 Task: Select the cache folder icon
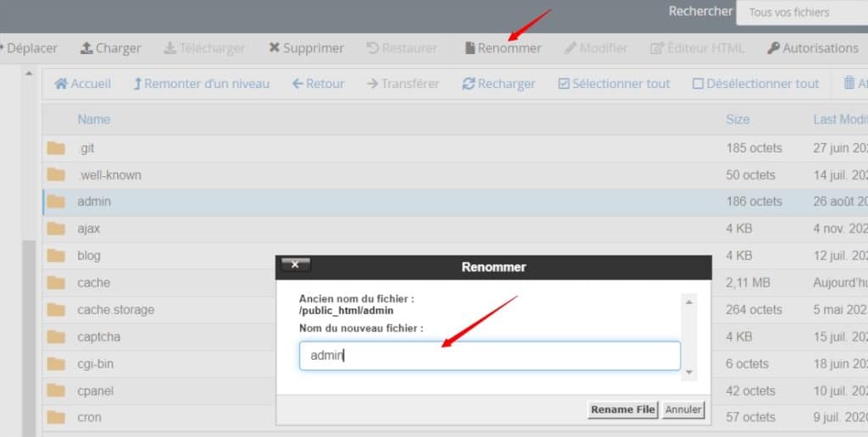[x=56, y=283]
